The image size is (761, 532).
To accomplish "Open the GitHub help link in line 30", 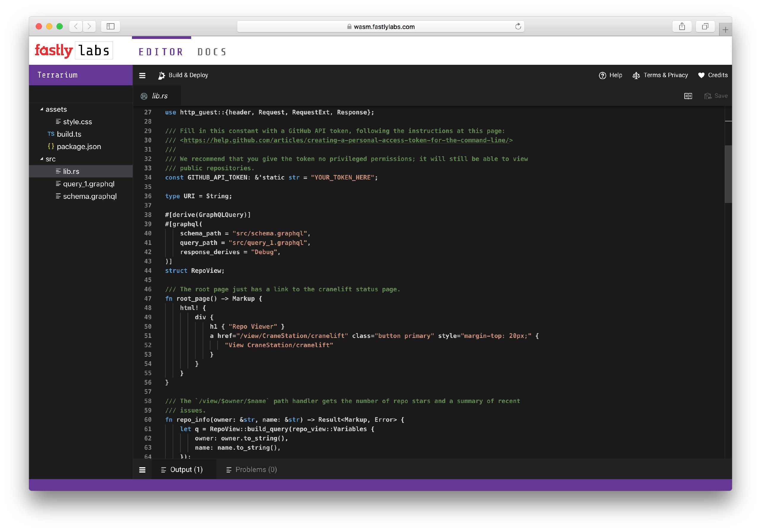I will click(x=346, y=140).
